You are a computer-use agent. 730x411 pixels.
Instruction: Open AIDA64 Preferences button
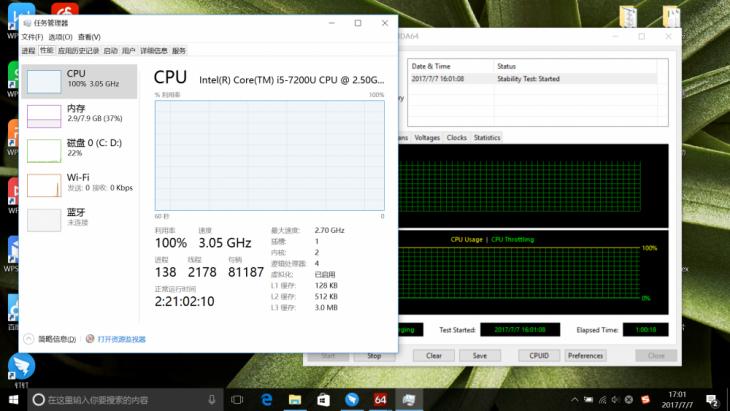click(585, 355)
